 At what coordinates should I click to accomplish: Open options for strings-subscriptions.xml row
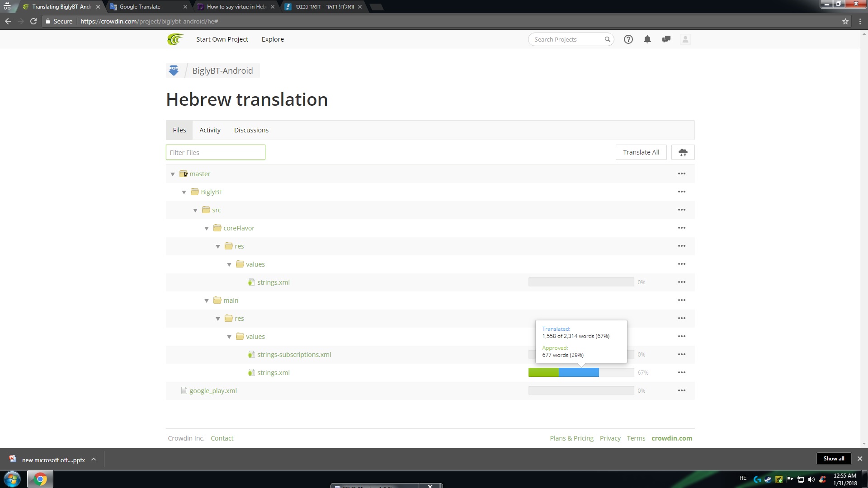click(681, 354)
